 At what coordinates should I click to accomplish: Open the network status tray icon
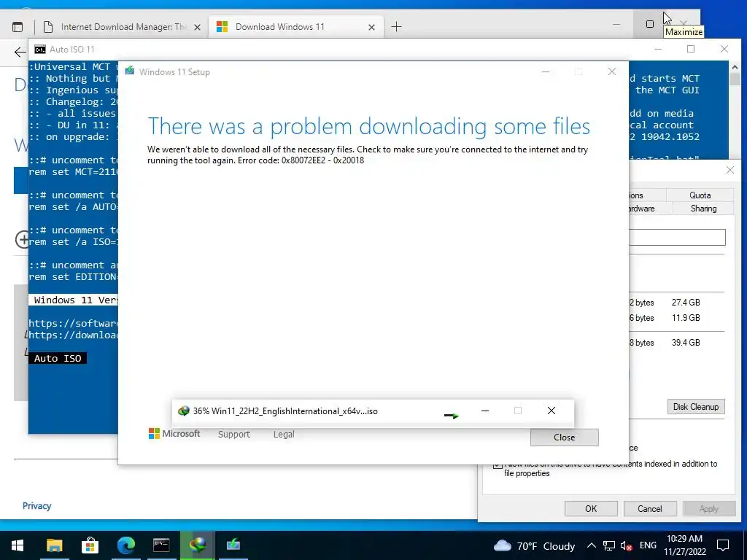pyautogui.click(x=608, y=545)
